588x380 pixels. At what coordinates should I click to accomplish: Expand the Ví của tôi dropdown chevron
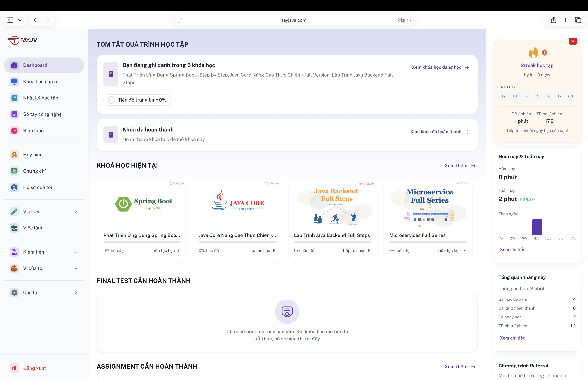point(76,268)
